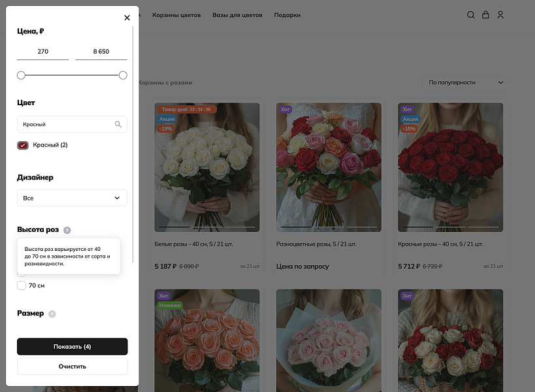Check the 70 см height checkbox
This screenshot has height=392, width=535.
22,285
